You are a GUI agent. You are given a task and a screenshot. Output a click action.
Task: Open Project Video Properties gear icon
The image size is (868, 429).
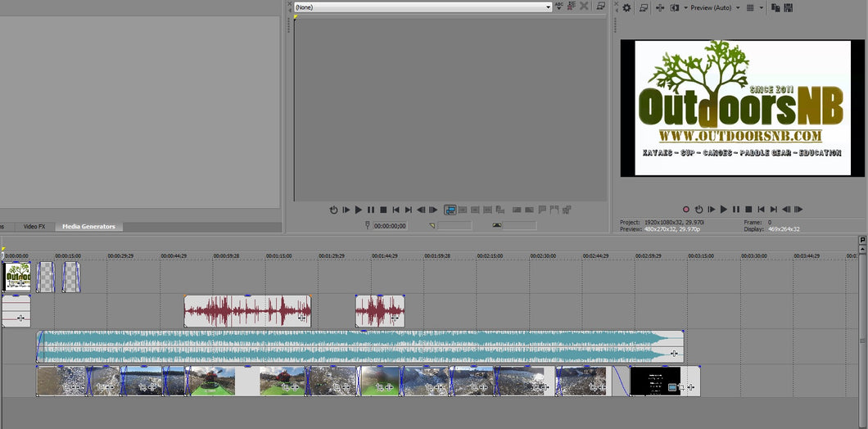point(626,7)
